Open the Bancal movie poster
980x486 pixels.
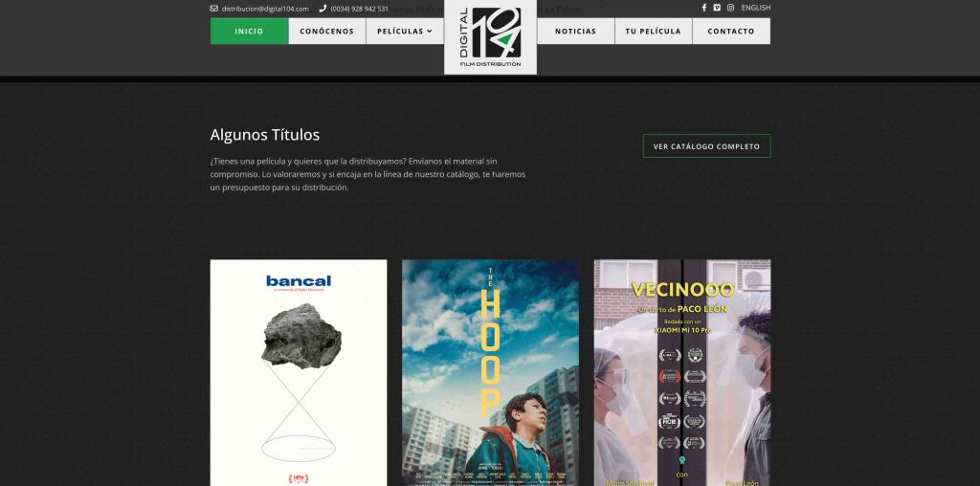299,372
